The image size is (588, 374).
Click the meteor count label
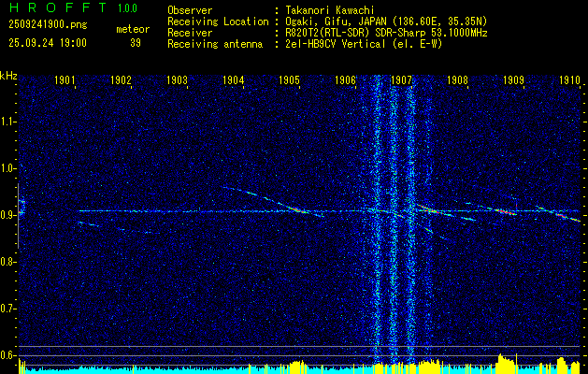133,29
